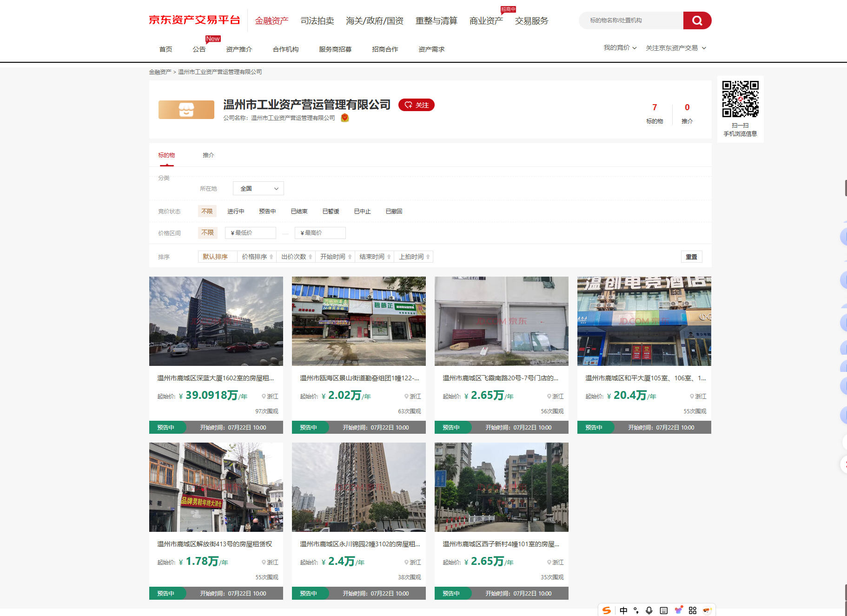Open 公告 in sub navigation

(x=199, y=49)
